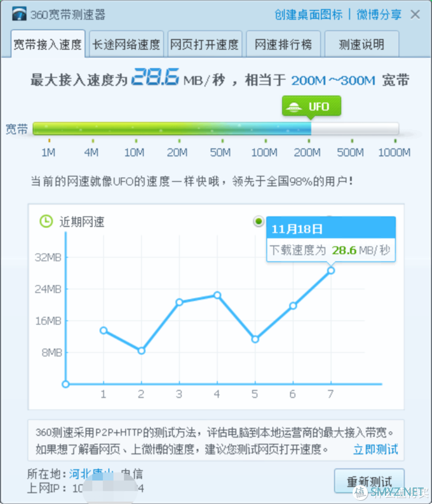
Task: Open the 网页打开速度 tab
Action: 205,44
